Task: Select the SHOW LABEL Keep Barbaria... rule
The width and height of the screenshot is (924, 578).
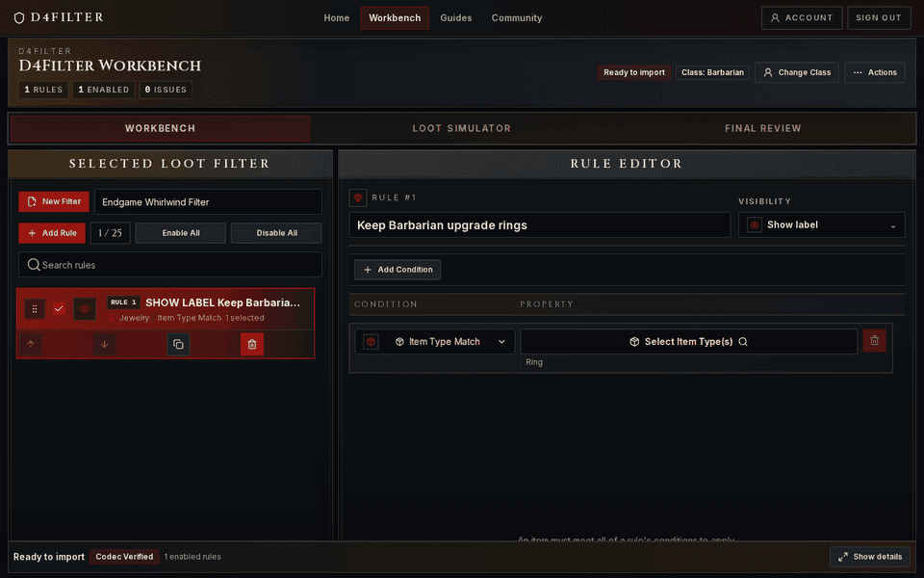Action: [222, 302]
